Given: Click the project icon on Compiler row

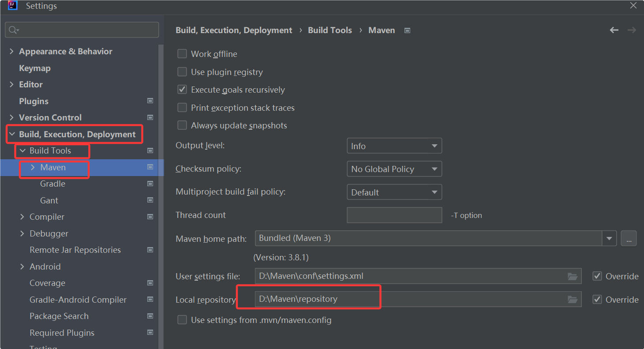Looking at the screenshot, I should tap(150, 217).
